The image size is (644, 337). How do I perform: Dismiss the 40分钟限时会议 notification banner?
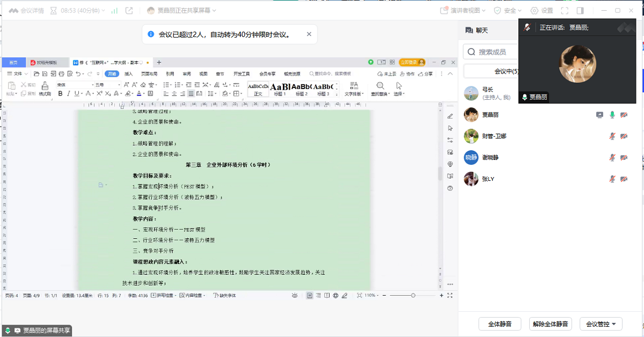coord(309,34)
